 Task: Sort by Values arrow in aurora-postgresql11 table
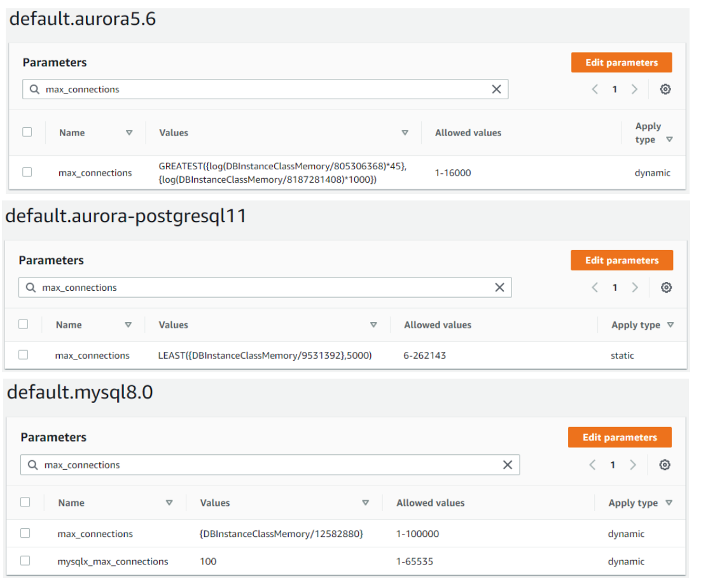pos(374,325)
